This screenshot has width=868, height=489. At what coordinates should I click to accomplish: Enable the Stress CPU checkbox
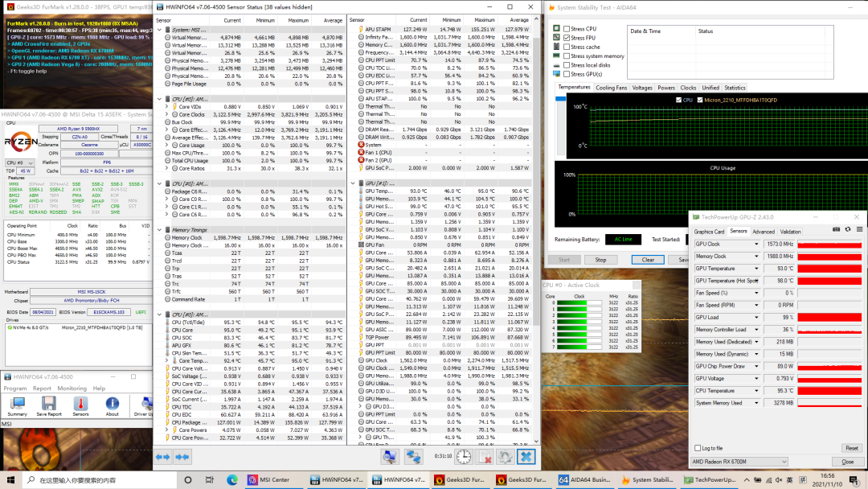point(567,29)
